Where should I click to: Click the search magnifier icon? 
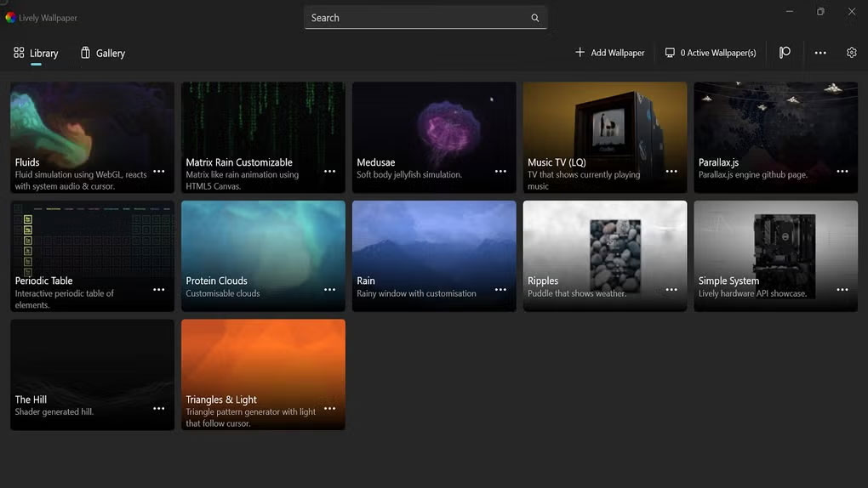[535, 18]
